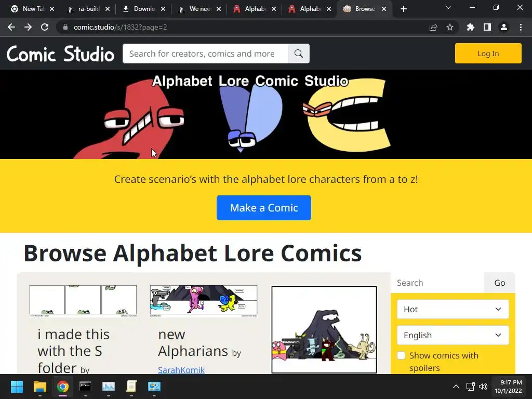Image resolution: width=532 pixels, height=399 pixels.
Task: Open the clock showing 9:17 PM
Action: pyautogui.click(x=508, y=387)
